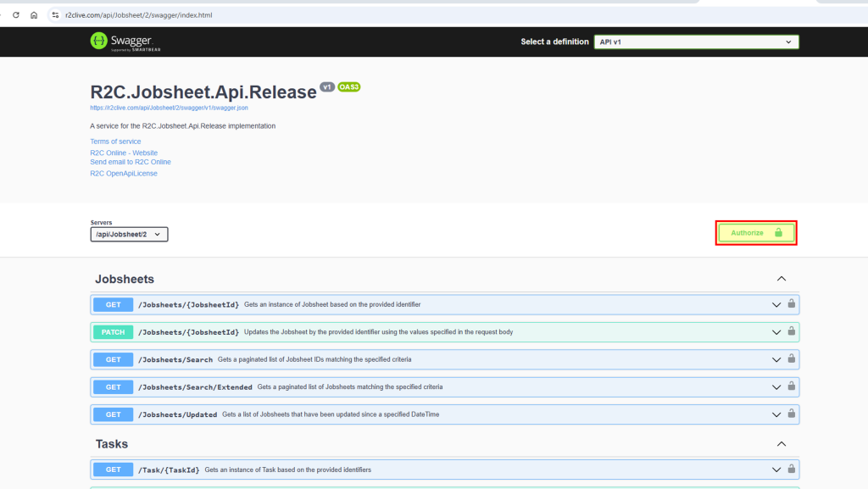
Task: Open the swagger.json specification link
Action: point(168,108)
